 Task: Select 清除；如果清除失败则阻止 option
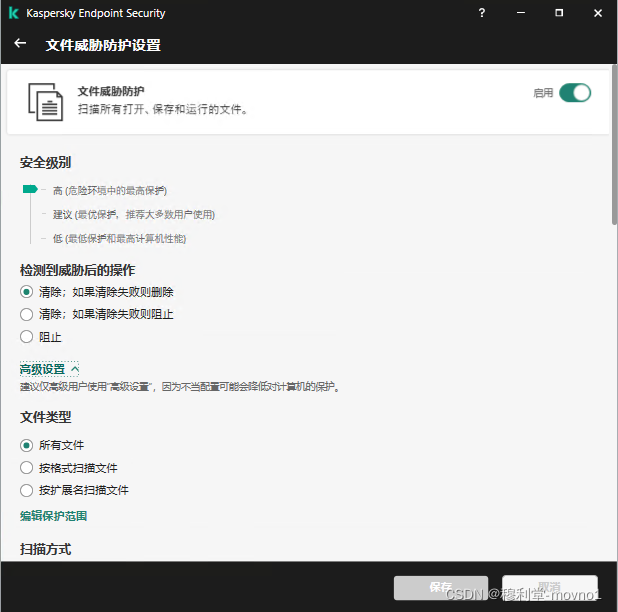tap(97, 314)
